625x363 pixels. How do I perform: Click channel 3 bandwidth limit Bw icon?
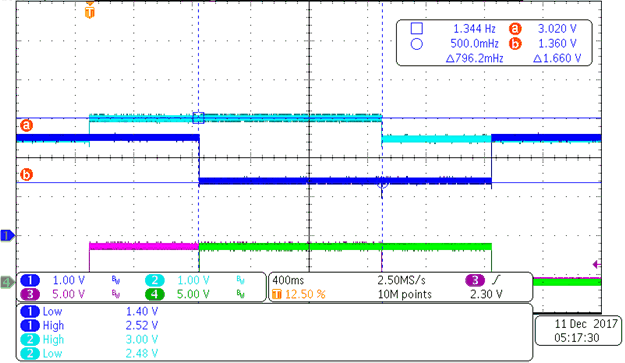point(116,294)
